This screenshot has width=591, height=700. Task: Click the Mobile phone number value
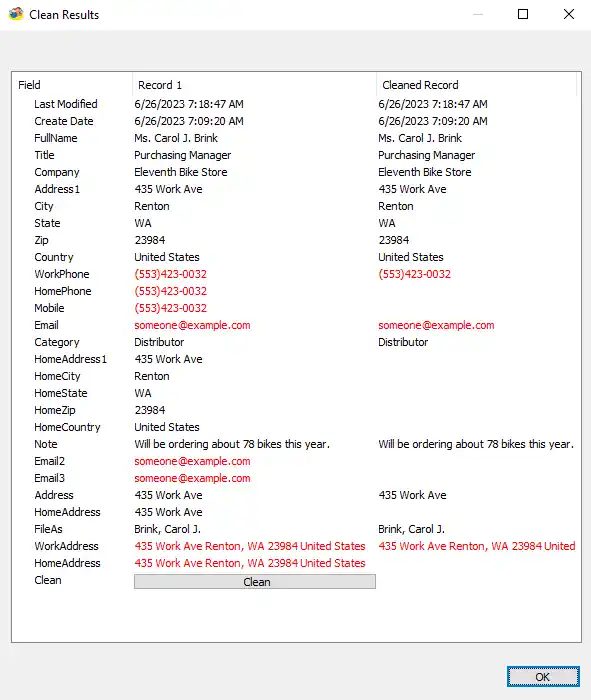(x=171, y=308)
